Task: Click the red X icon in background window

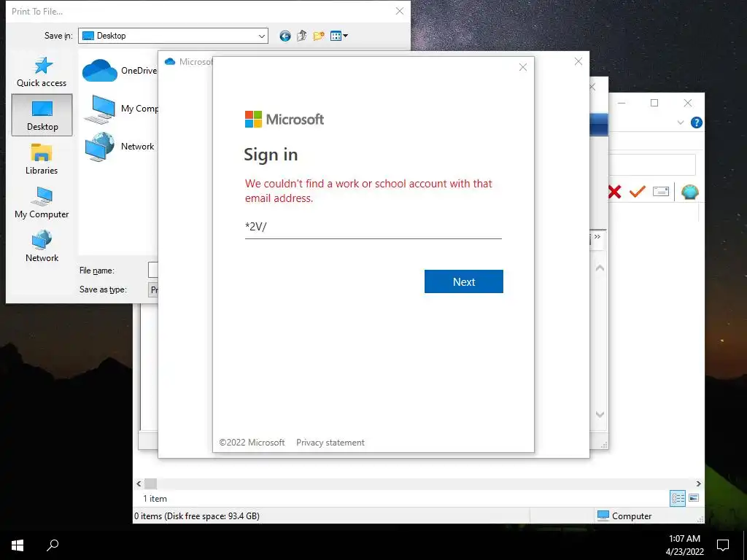Action: coord(614,192)
